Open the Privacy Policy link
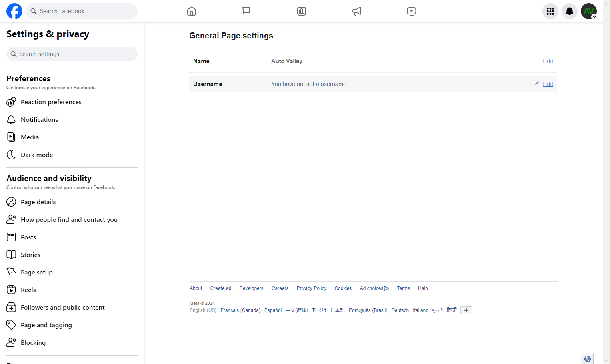610x364 pixels. click(312, 288)
